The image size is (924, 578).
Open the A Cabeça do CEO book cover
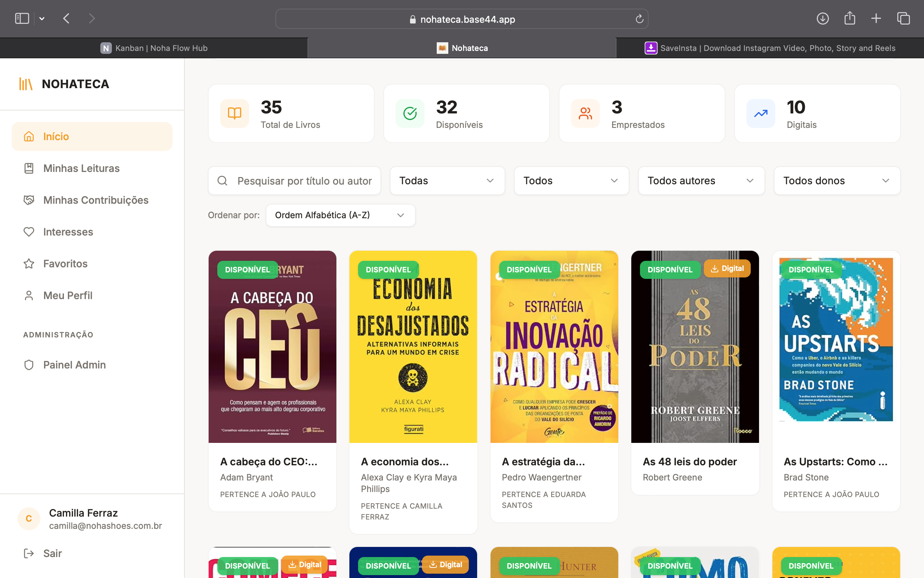272,347
